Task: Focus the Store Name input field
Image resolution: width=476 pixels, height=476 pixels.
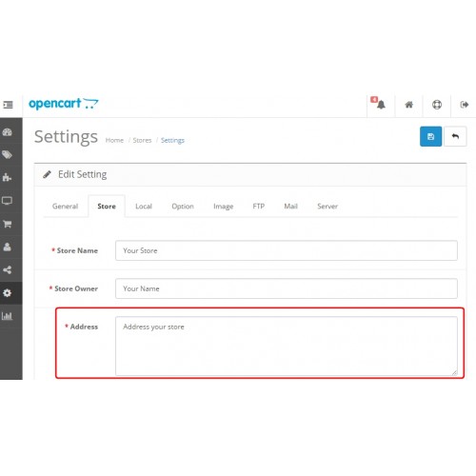Action: click(x=287, y=250)
